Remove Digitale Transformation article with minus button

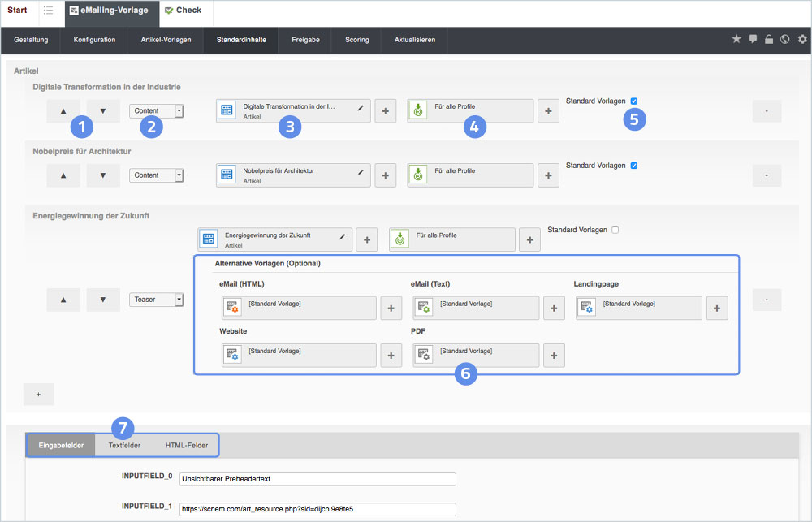click(767, 111)
